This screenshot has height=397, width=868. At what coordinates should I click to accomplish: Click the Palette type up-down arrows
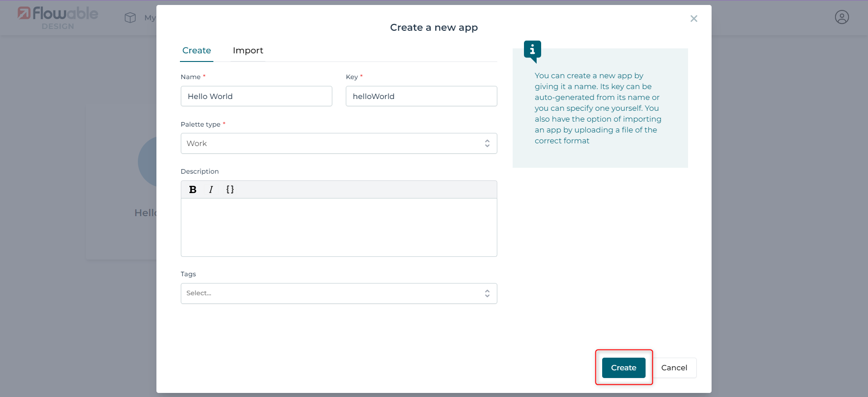click(x=487, y=143)
